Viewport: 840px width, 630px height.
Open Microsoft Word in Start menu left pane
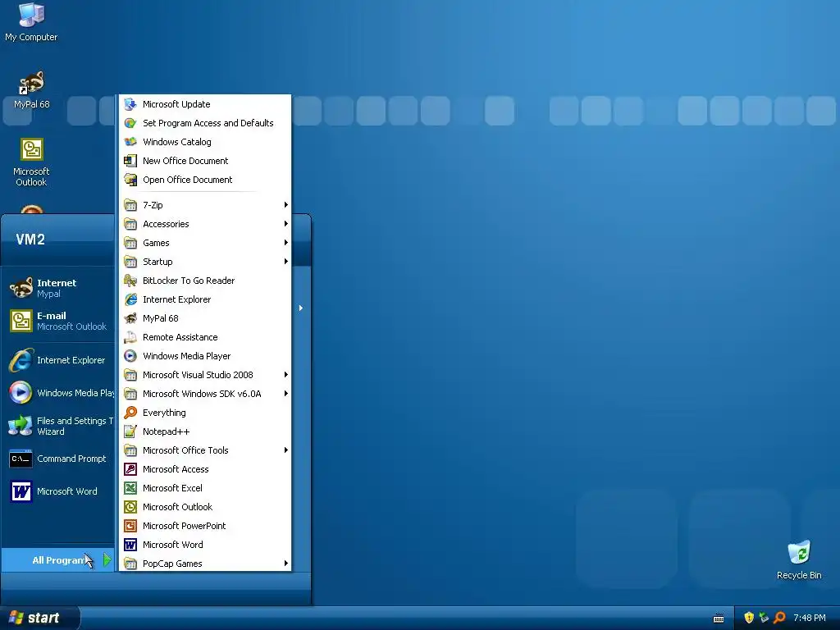point(59,491)
